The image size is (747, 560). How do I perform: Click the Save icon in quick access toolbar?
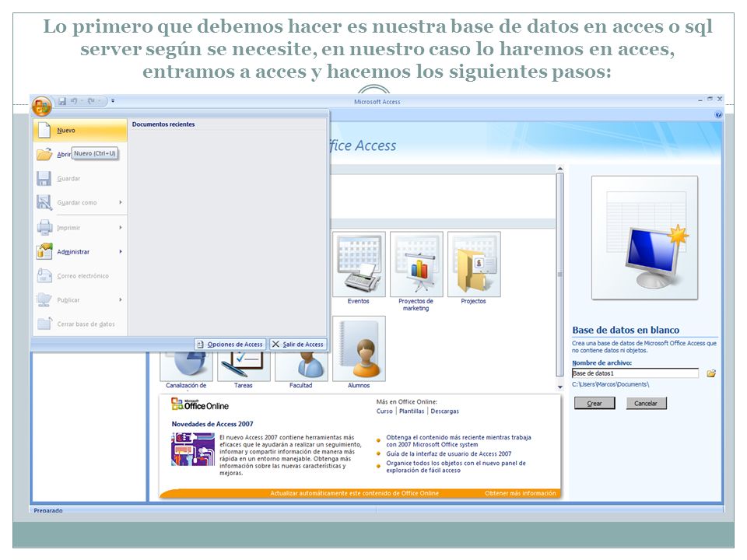click(x=62, y=101)
